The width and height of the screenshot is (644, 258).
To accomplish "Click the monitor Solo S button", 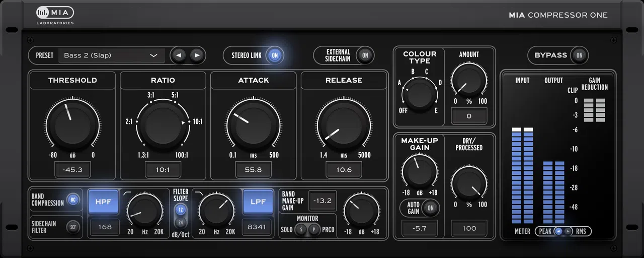I will [301, 229].
